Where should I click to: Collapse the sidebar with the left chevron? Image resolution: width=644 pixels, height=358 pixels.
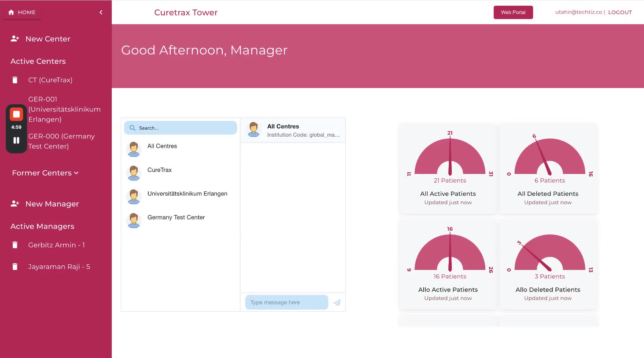tap(101, 12)
